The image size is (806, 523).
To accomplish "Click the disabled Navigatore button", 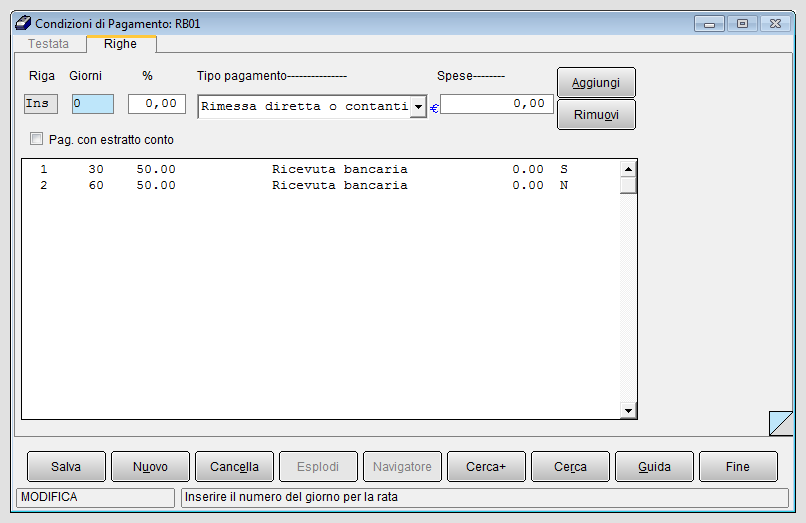I will point(402,466).
